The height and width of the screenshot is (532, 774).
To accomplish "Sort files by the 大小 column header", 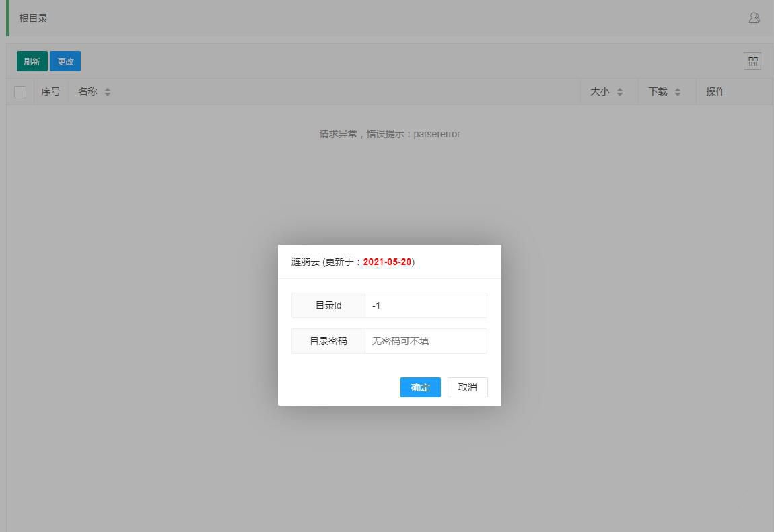I will coord(600,91).
